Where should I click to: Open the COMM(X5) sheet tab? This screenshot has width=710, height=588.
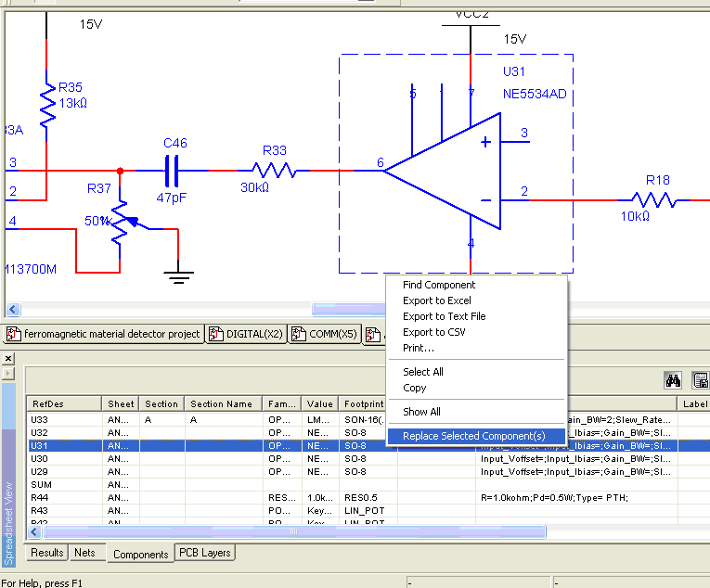click(x=324, y=334)
